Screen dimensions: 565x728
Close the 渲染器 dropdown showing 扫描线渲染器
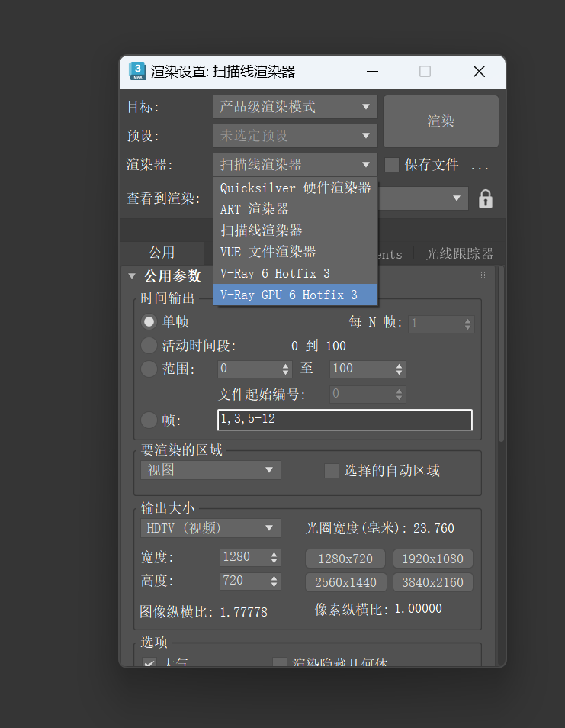pyautogui.click(x=296, y=164)
